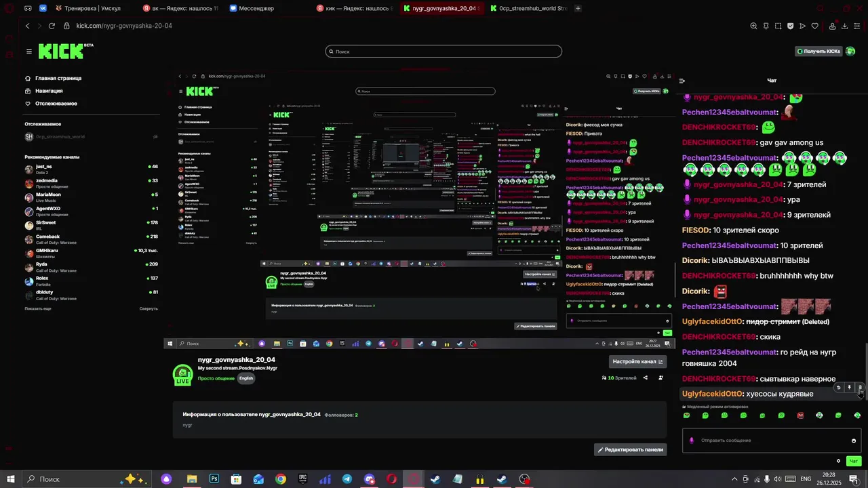868x488 pixels.
Task: Switch to the кик — Яндекс tab
Action: point(354,8)
